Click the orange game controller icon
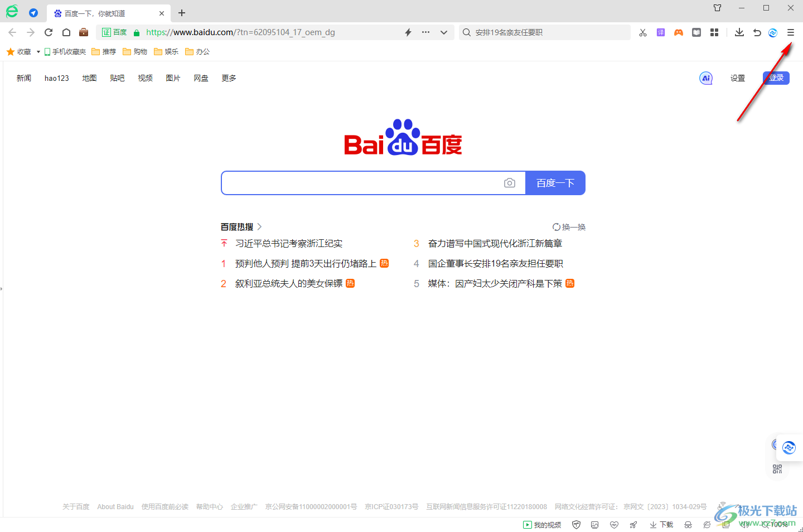The height and width of the screenshot is (532, 803). tap(679, 32)
